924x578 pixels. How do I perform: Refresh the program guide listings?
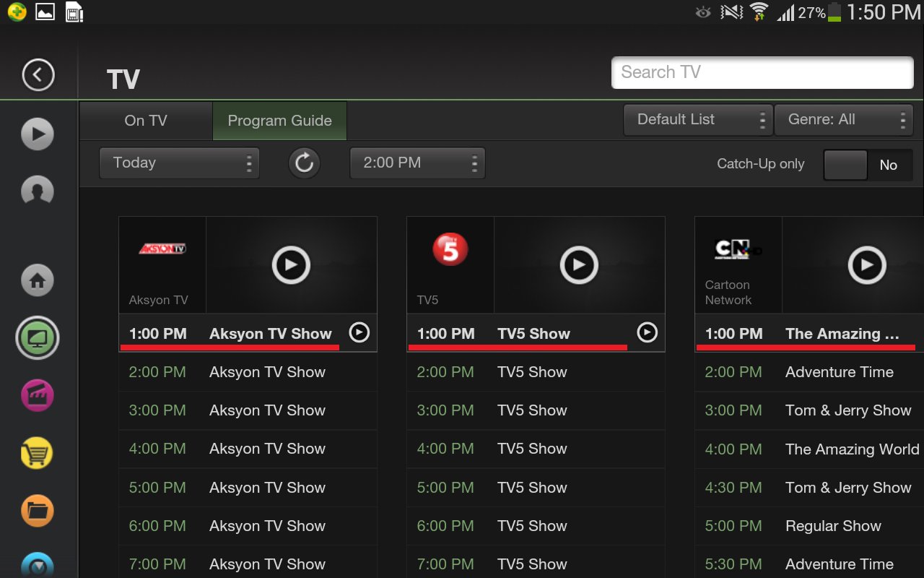304,163
